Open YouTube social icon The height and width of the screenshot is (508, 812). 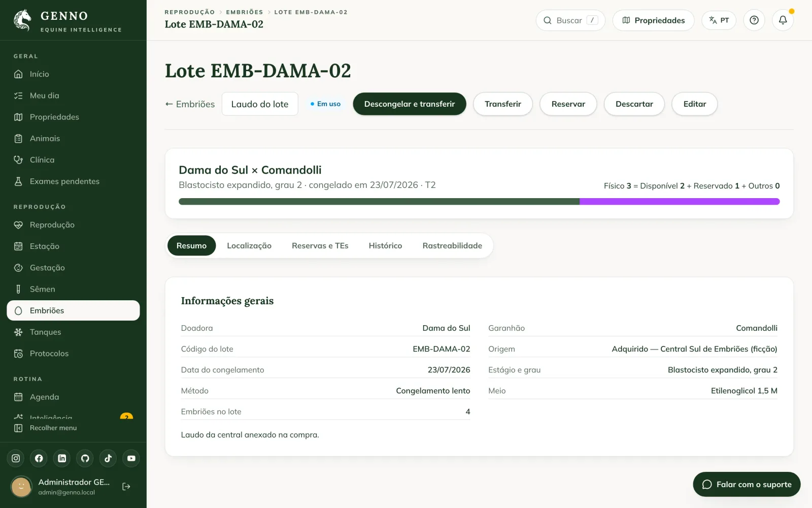(131, 458)
